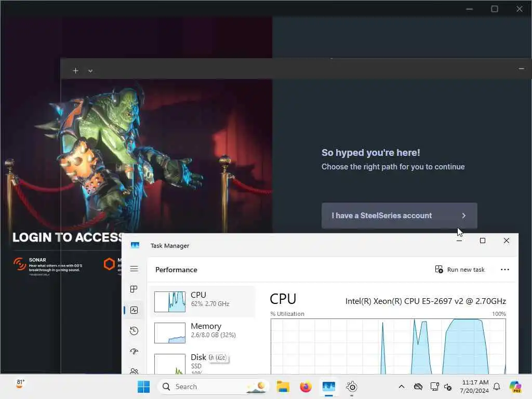The image size is (532, 399).
Task: Click 'Choose the right path for you to continue' text
Action: pos(393,167)
